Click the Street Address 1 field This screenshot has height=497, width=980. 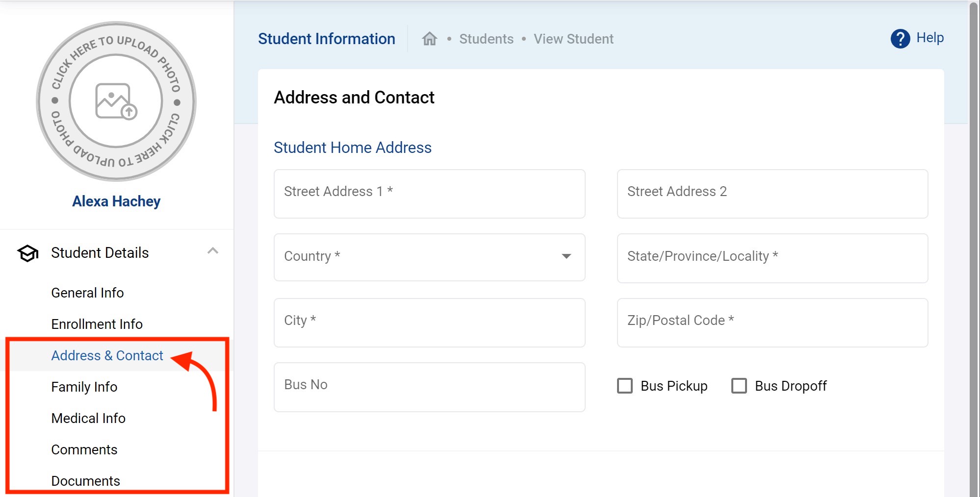(429, 194)
